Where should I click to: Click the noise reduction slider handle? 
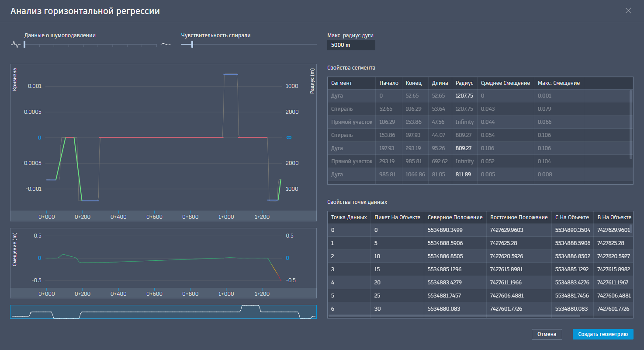[24, 44]
